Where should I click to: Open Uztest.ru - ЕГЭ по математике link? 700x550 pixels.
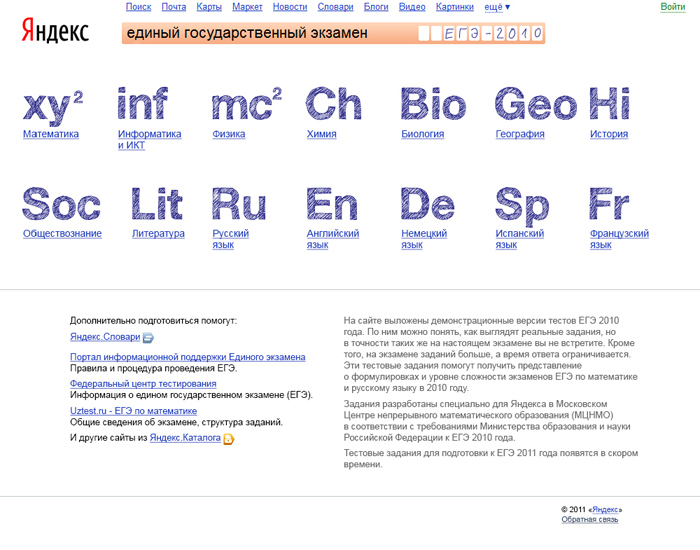(133, 411)
